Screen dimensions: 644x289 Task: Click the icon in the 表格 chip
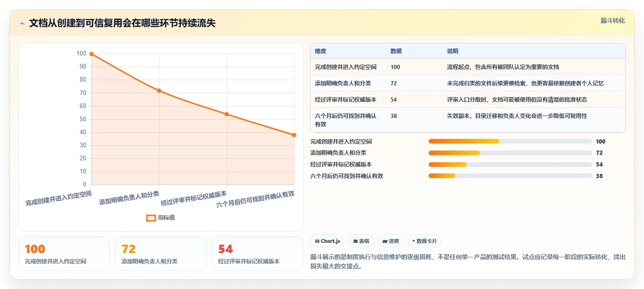355,241
